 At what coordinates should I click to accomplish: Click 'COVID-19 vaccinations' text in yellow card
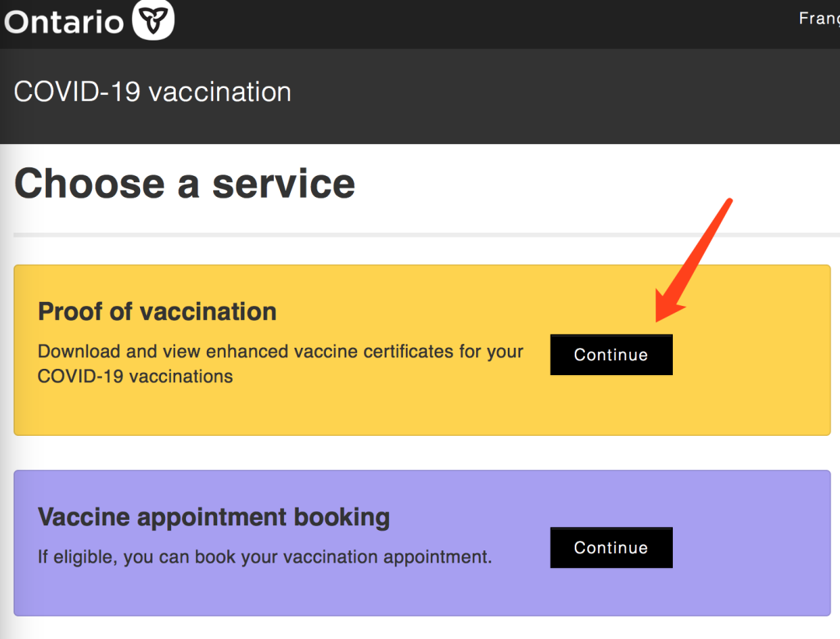pyautogui.click(x=135, y=377)
